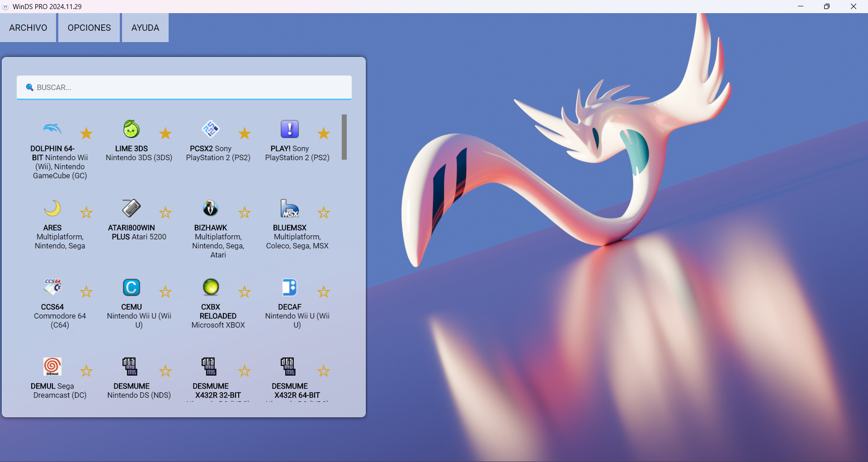
Task: Select the DEMUL Sega Dreamcast label
Action: pyautogui.click(x=60, y=391)
